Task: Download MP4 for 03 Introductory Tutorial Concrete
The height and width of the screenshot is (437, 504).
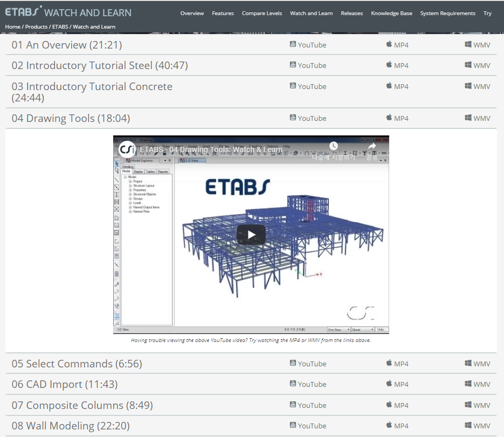Action: tap(397, 86)
